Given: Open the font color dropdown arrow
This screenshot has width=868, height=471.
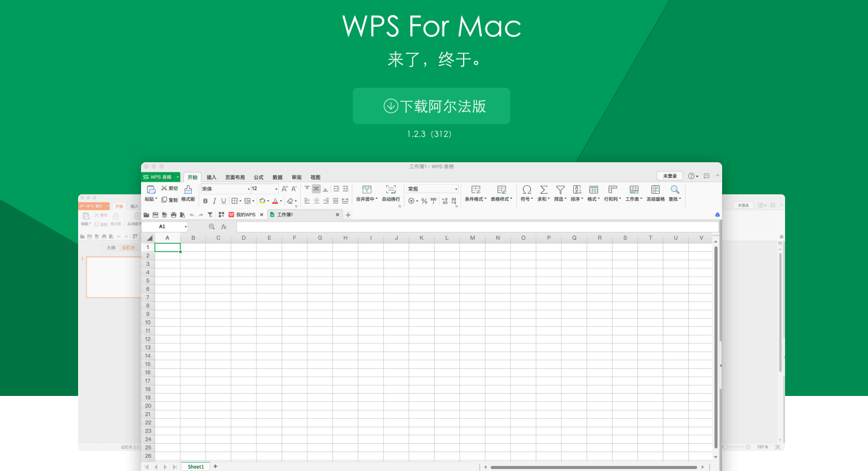Looking at the screenshot, I should coord(281,201).
